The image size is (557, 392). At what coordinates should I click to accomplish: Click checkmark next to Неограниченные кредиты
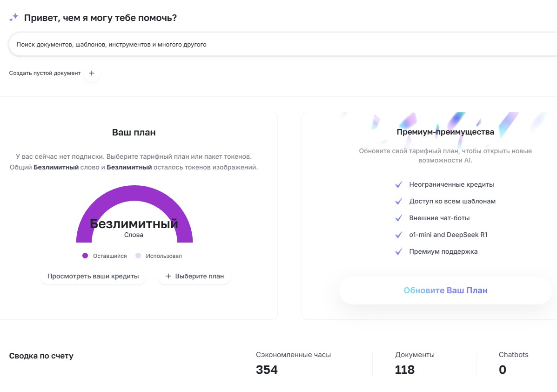pyautogui.click(x=398, y=184)
